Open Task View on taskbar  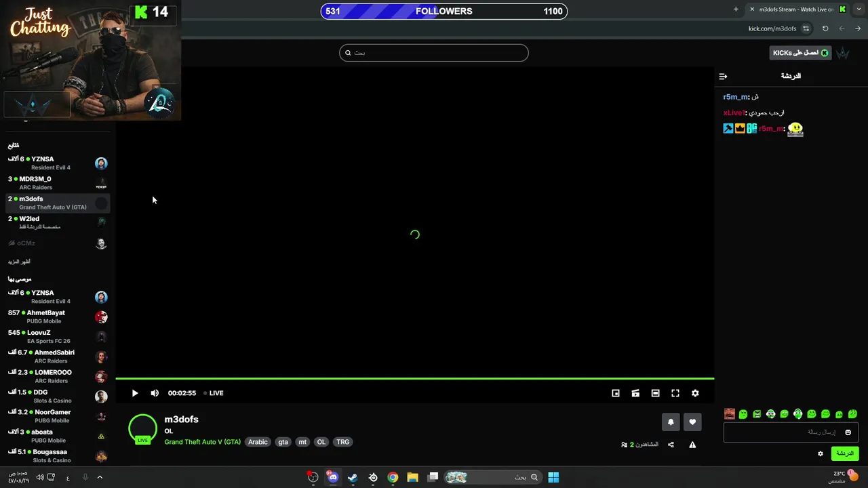coord(433,477)
